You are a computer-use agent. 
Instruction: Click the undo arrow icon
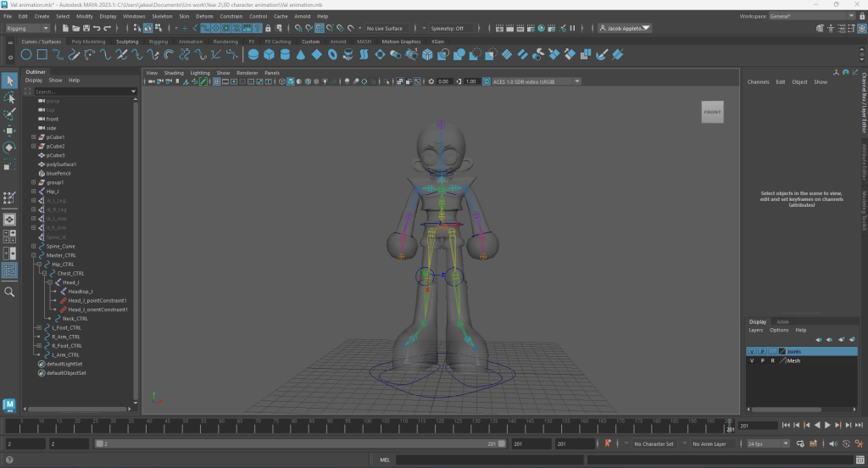97,28
